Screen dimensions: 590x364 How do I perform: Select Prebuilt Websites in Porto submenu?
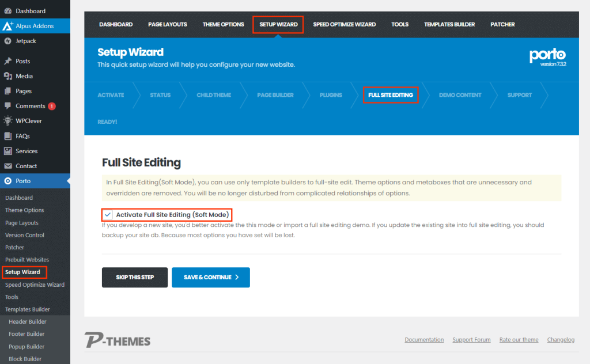tap(27, 260)
